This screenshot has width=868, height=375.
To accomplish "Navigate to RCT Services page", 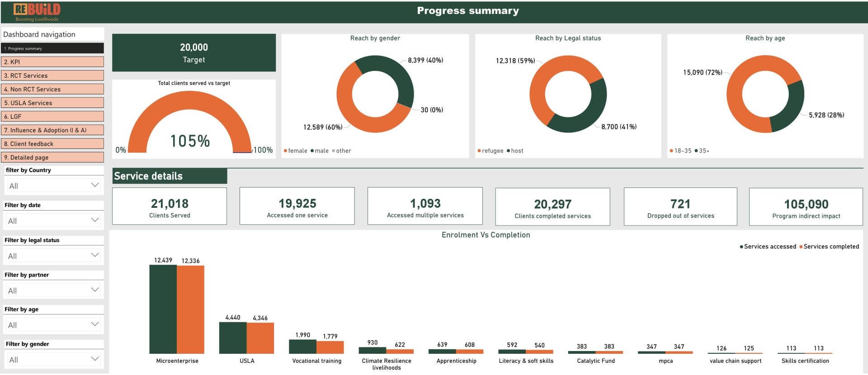I will tap(53, 75).
